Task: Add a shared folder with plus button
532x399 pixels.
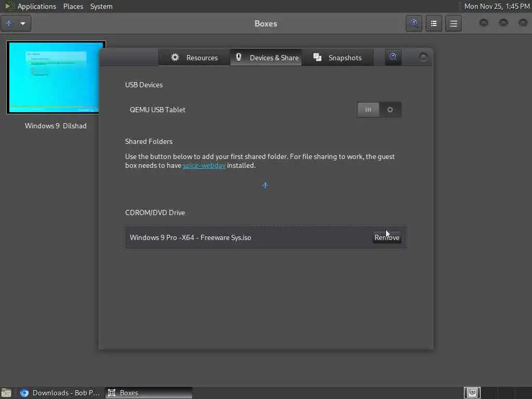Action: 265,185
